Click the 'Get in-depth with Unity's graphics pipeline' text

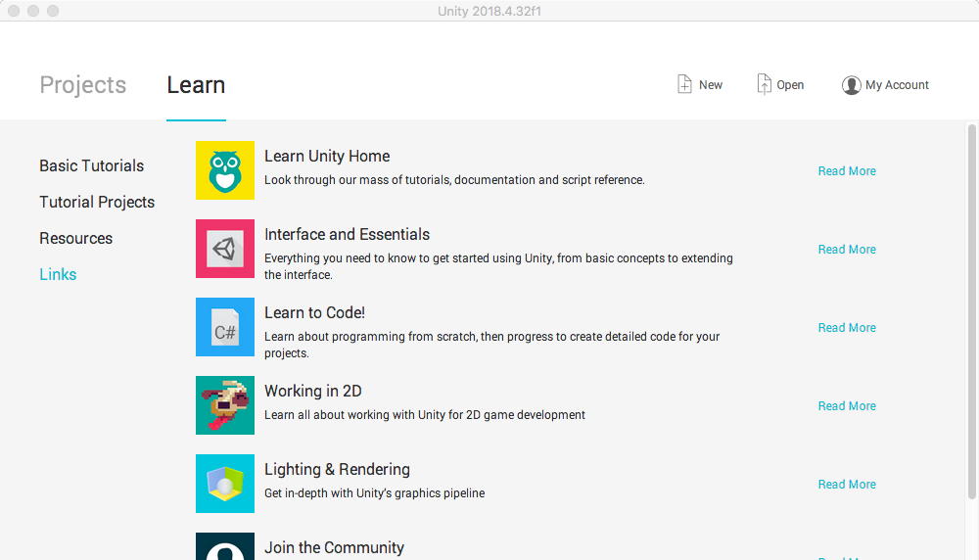pos(375,493)
